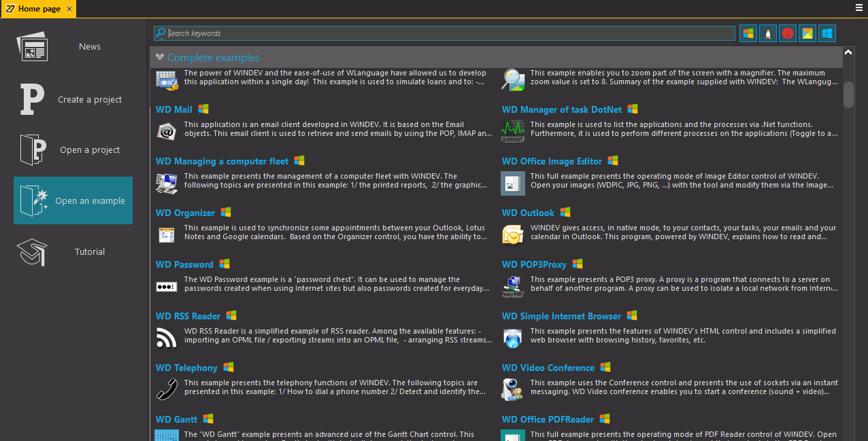Open the WD Simple Internet Browser example
Image resolution: width=868 pixels, height=441 pixels.
point(562,316)
